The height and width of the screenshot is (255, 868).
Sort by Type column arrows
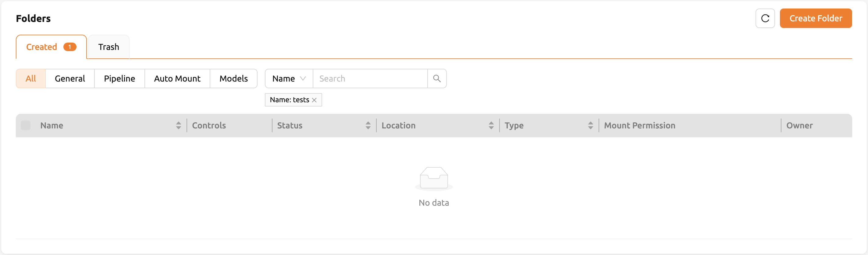[x=590, y=125]
